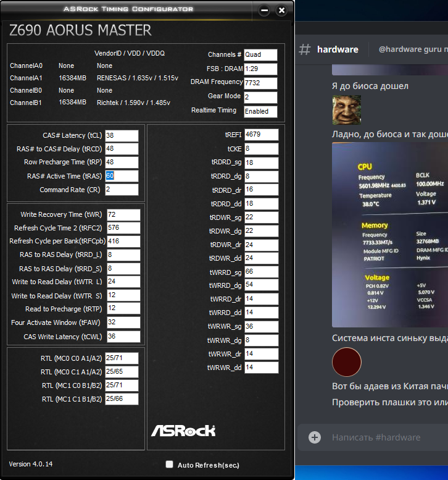Click the highlighted tRAS value field
Viewport: 448px width, 480px height.
point(122,176)
